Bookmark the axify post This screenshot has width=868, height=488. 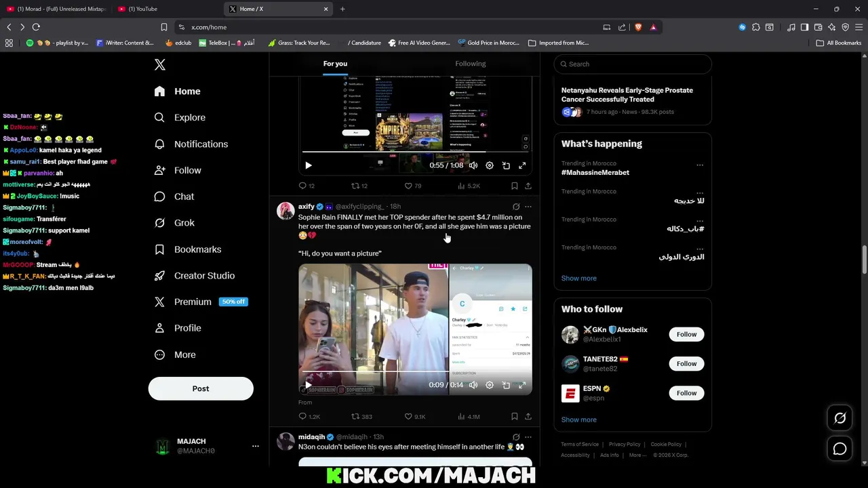click(x=515, y=416)
